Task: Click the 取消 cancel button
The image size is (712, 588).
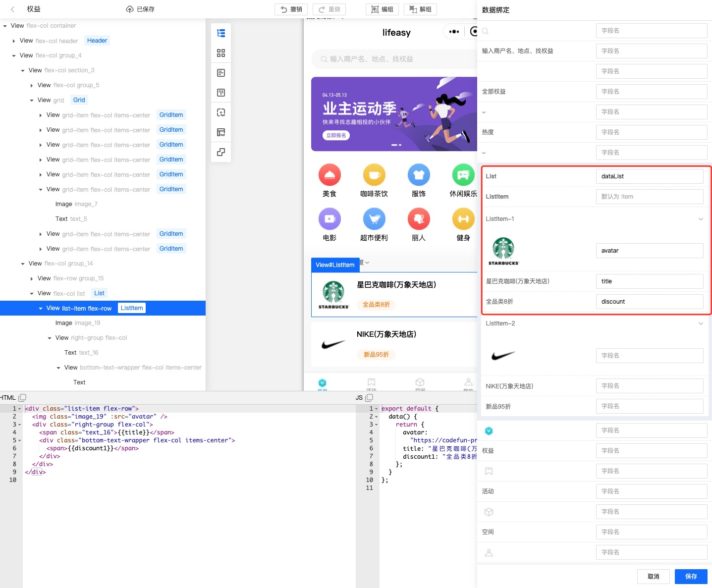Action: pos(654,576)
